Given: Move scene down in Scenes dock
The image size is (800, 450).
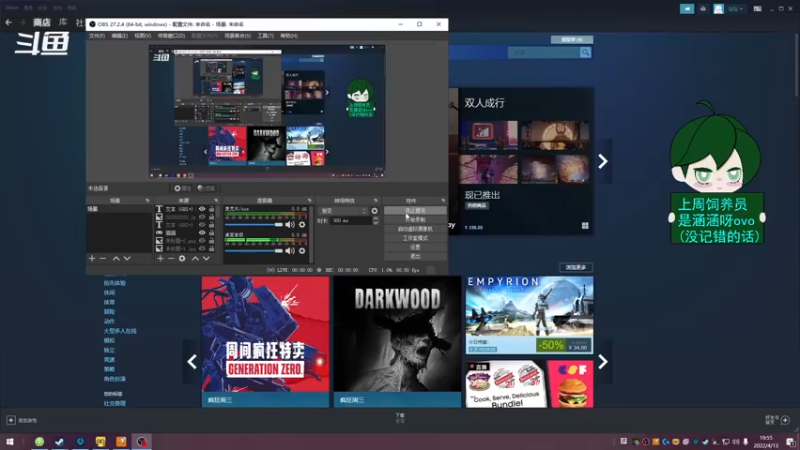Looking at the screenshot, I should click(127, 259).
